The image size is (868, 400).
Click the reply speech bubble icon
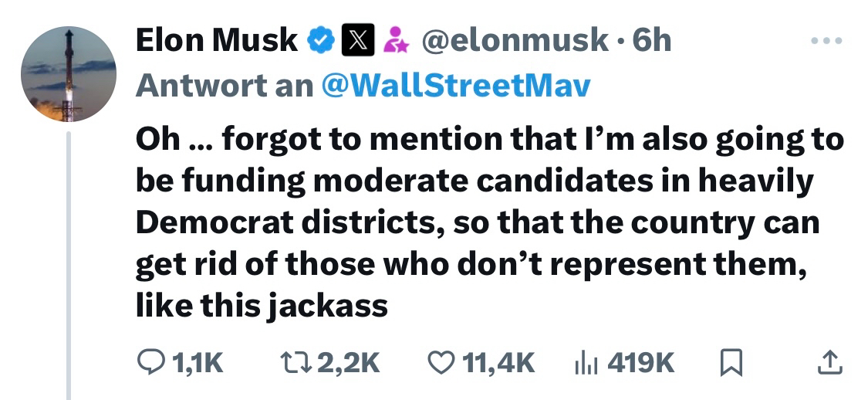pyautogui.click(x=151, y=363)
